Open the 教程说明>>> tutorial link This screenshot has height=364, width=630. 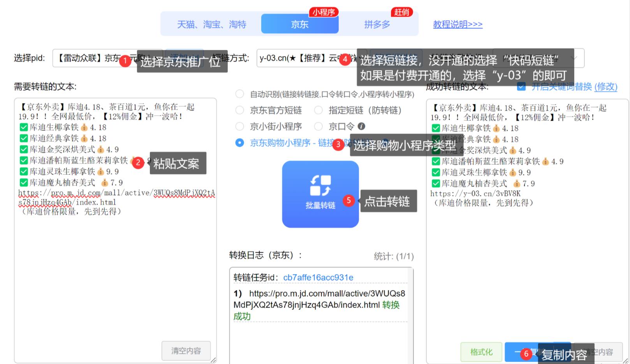[458, 24]
